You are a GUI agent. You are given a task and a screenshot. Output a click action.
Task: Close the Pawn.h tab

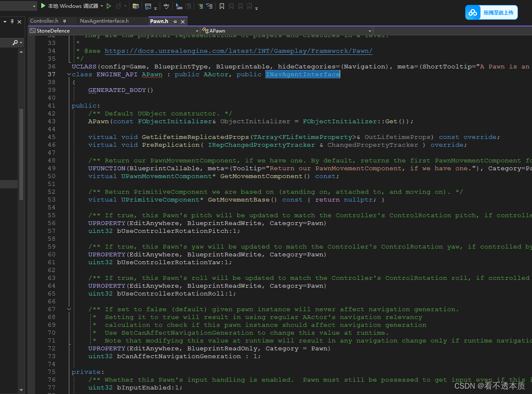click(x=183, y=21)
